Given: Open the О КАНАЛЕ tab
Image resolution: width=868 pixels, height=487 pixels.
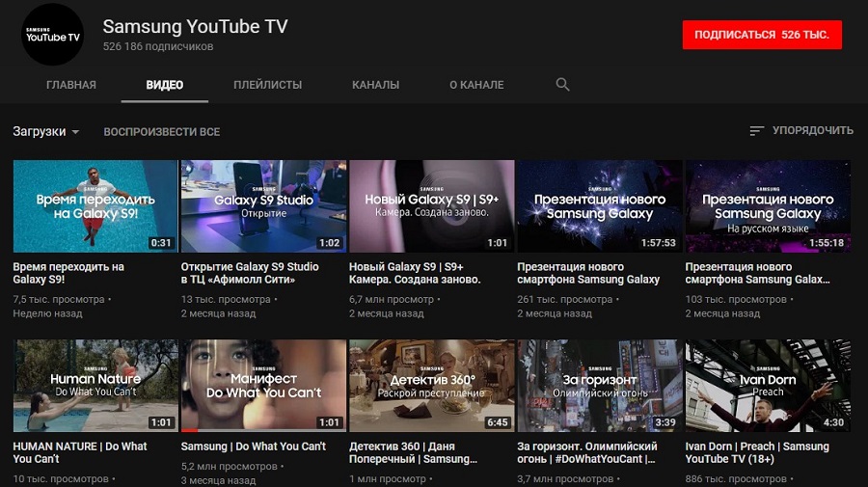Looking at the screenshot, I should coord(476,85).
